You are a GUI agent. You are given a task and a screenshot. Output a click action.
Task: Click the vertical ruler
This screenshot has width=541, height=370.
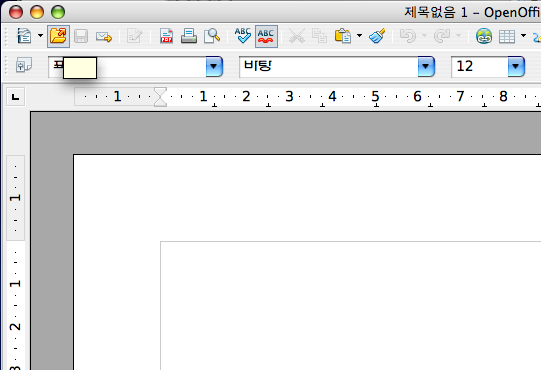16,262
